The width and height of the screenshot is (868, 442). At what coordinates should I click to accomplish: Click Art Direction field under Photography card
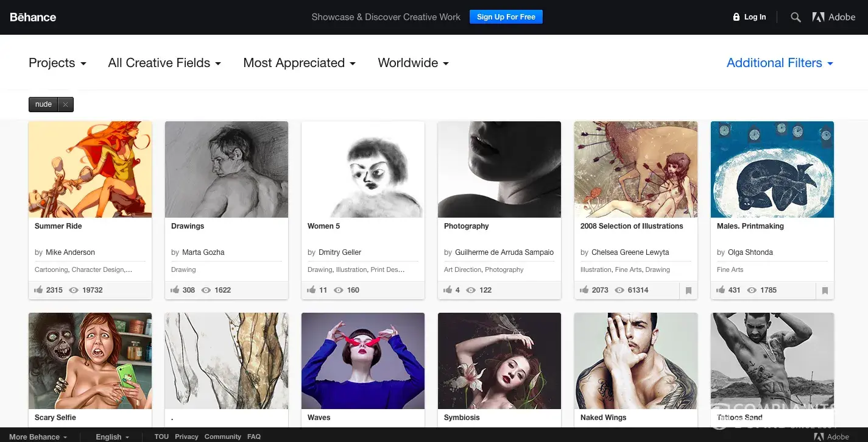click(x=463, y=269)
